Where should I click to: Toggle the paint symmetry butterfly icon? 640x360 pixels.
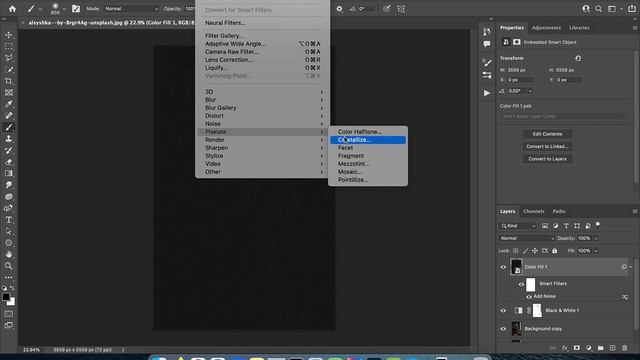(x=401, y=9)
